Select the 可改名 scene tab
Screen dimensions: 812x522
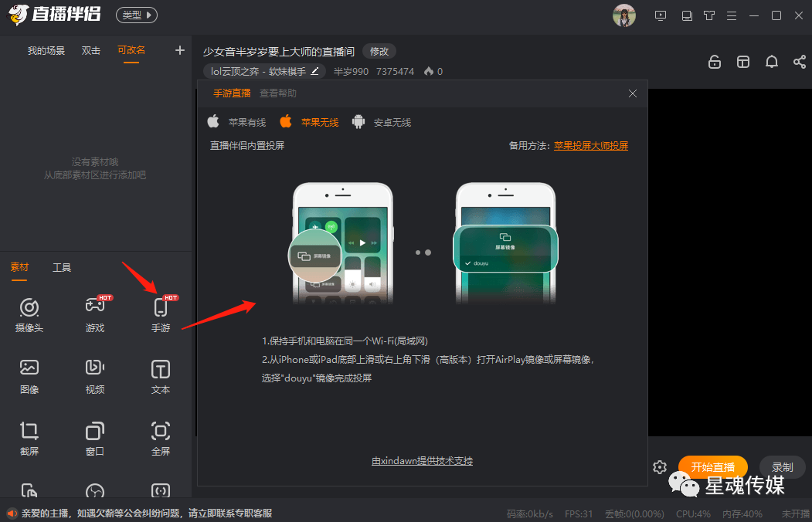(131, 49)
